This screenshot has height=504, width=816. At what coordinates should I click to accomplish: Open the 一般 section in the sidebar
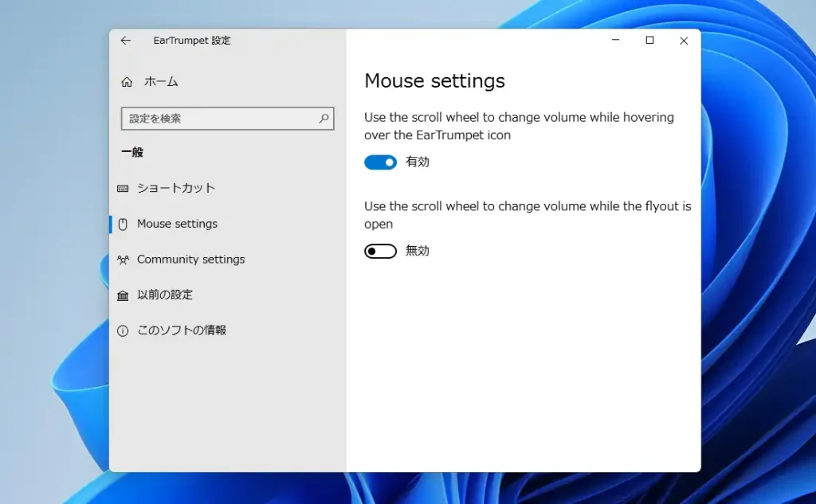(133, 152)
